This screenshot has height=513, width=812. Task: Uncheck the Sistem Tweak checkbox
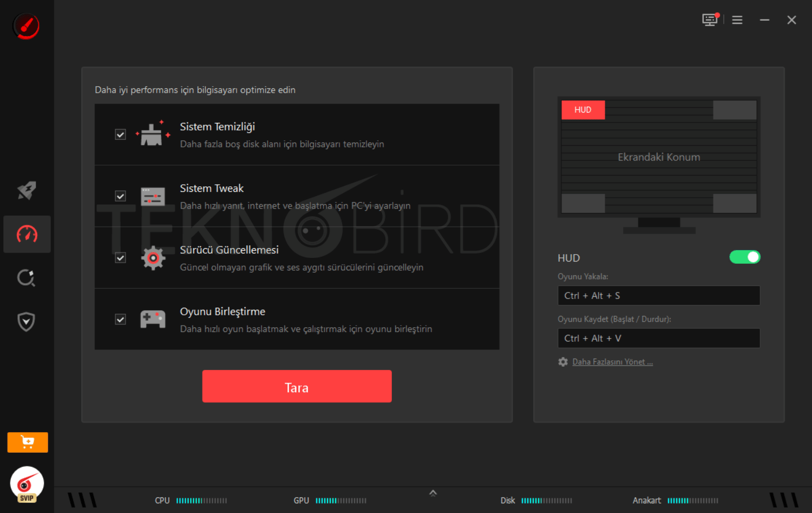coord(120,196)
